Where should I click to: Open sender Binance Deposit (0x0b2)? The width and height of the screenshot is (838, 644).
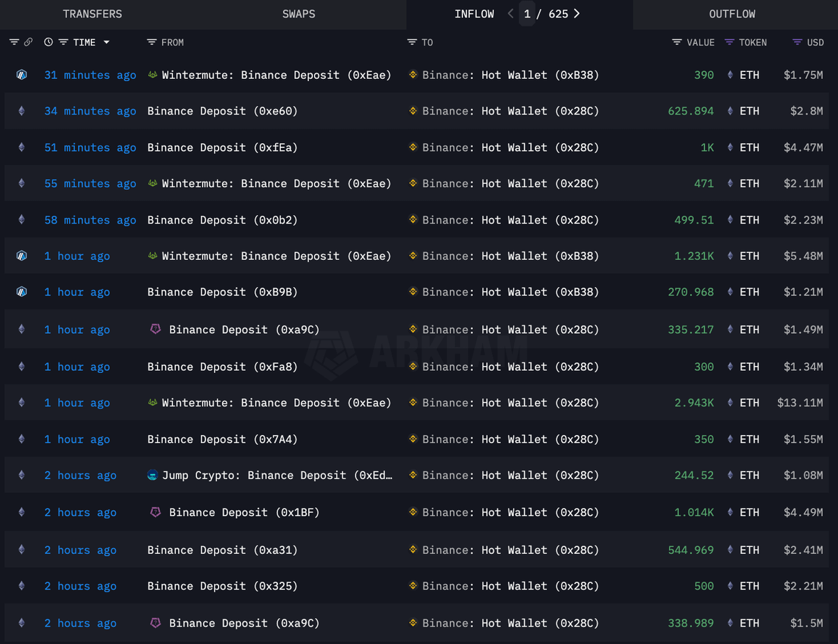click(223, 220)
